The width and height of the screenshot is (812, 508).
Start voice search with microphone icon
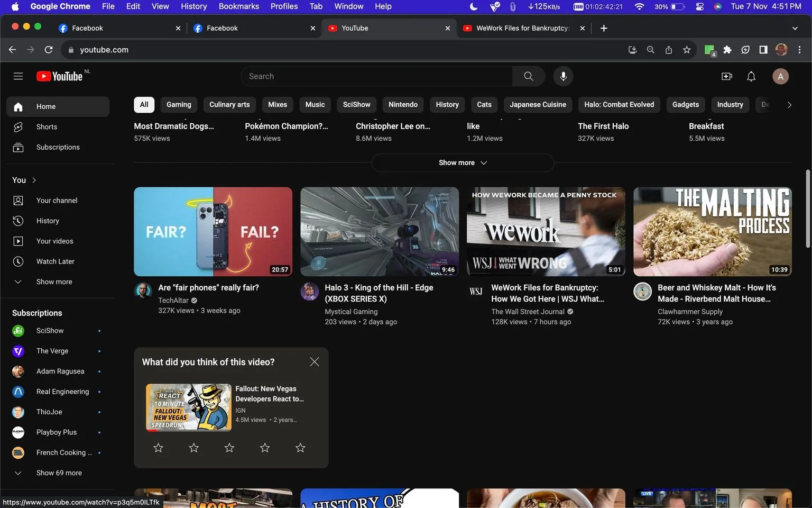pos(563,76)
